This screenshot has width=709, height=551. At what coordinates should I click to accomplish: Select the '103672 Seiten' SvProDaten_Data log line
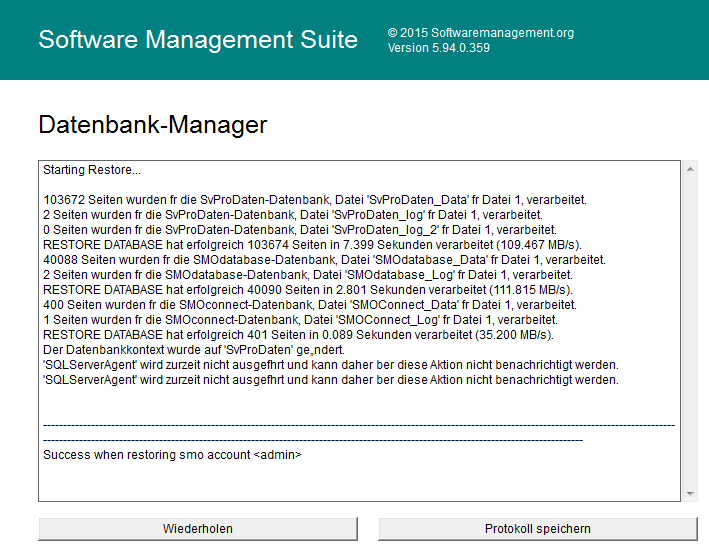pos(315,200)
